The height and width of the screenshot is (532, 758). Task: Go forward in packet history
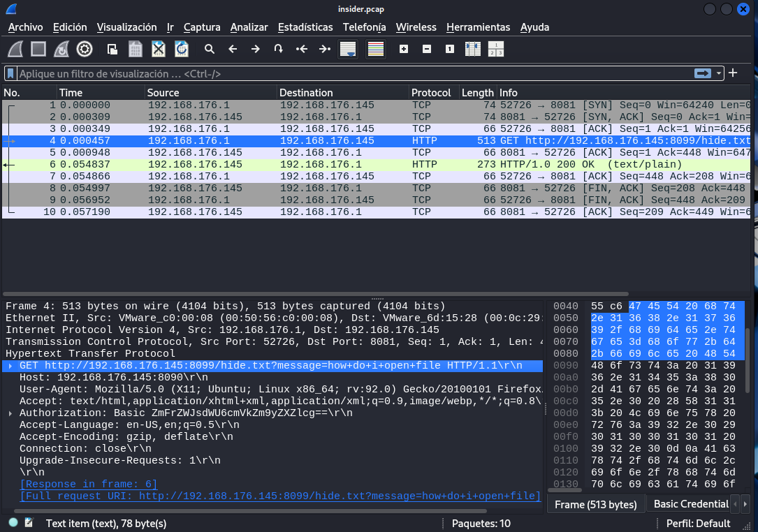click(x=255, y=49)
